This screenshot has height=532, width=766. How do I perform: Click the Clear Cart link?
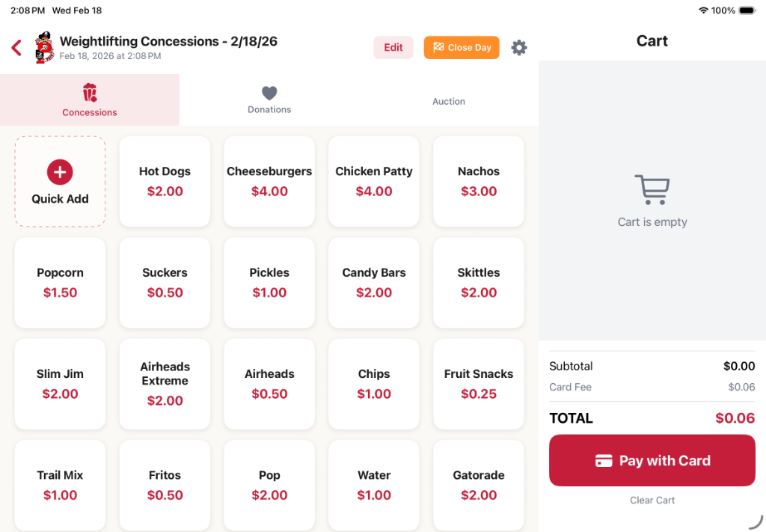pos(652,500)
